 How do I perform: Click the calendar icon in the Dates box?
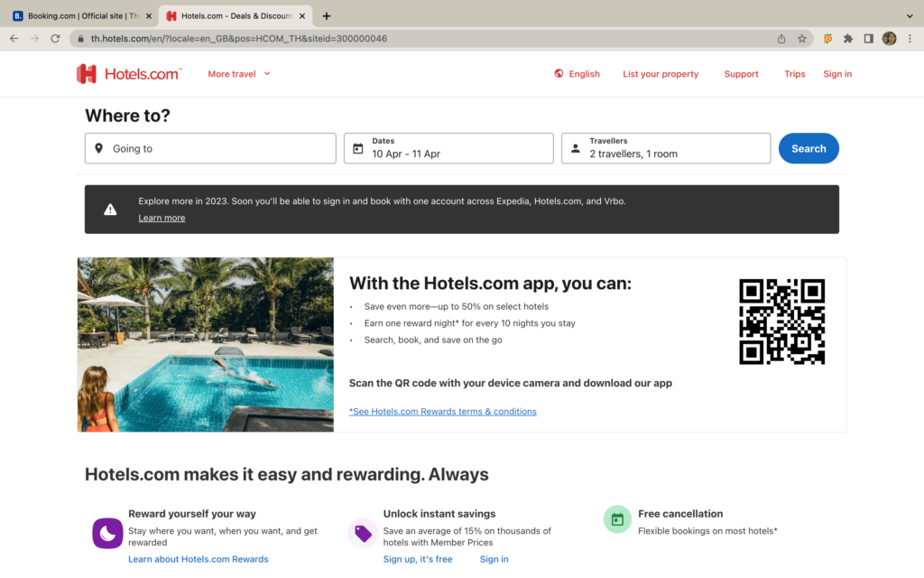point(356,147)
